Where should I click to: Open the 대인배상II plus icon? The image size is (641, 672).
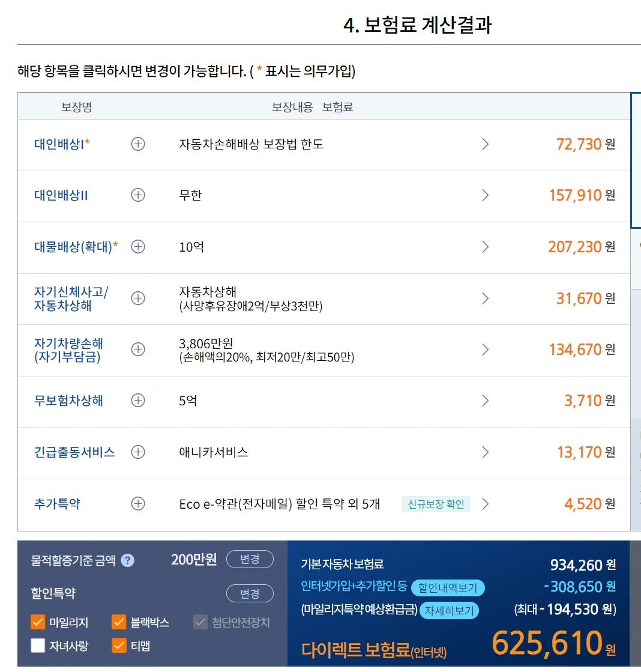click(x=137, y=195)
